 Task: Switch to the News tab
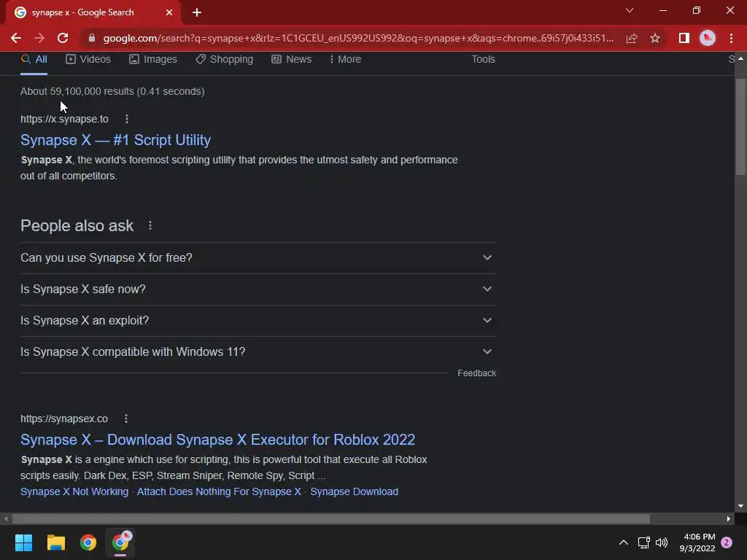(x=291, y=59)
